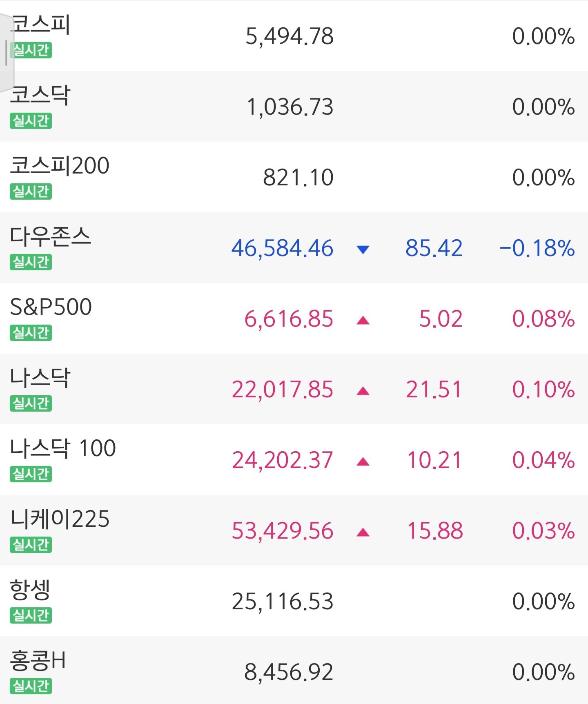This screenshot has height=704, width=588.
Task: Click the -0.18% change for 다우존스
Action: coord(537,248)
